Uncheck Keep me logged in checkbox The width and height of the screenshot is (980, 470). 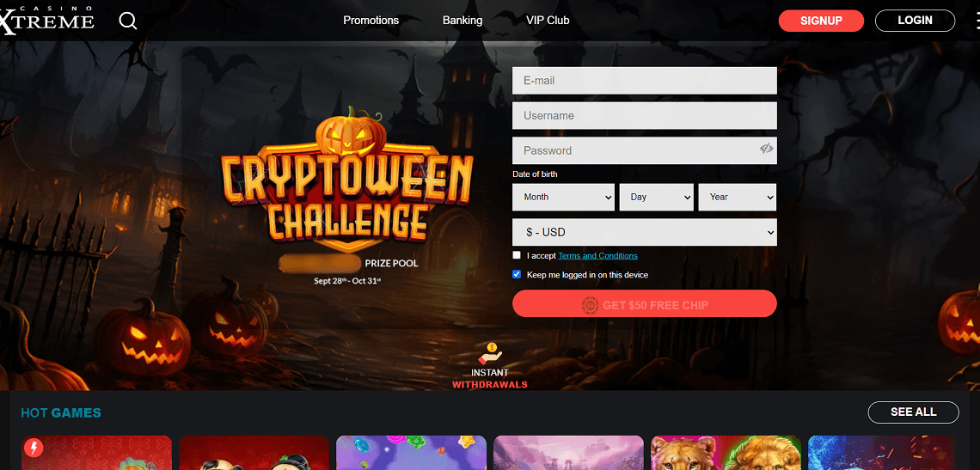(x=517, y=274)
